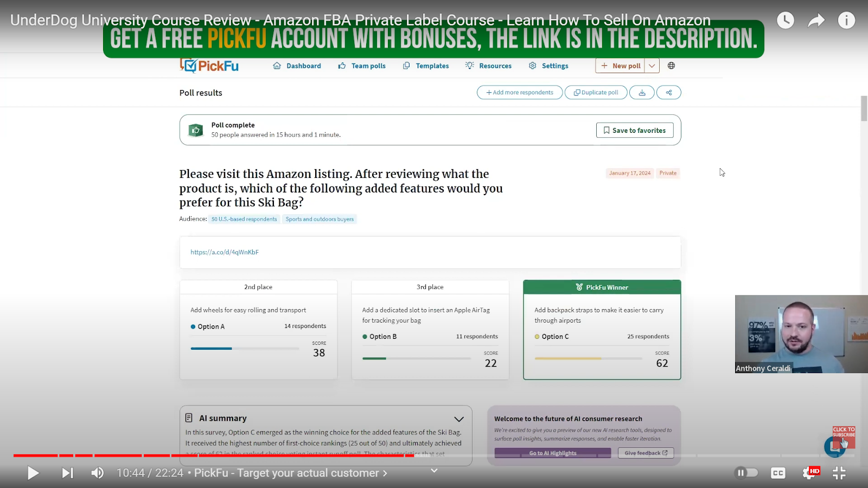868x488 pixels.
Task: Click the 11 respondents text
Action: [477, 337]
